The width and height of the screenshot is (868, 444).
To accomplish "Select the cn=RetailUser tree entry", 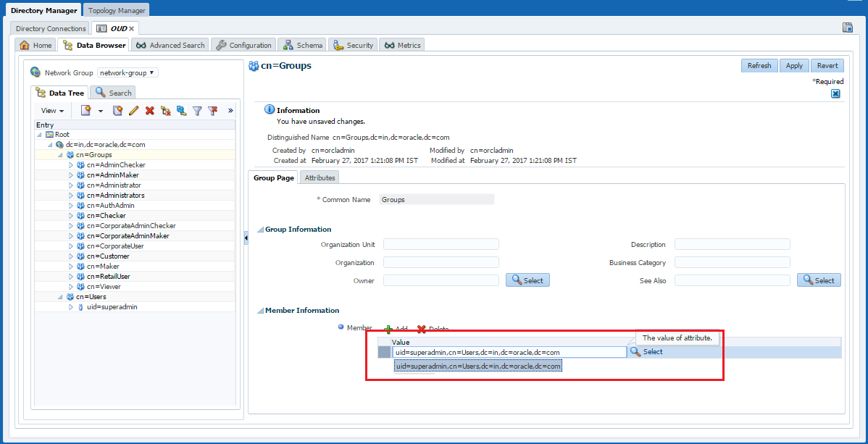I will click(x=109, y=276).
